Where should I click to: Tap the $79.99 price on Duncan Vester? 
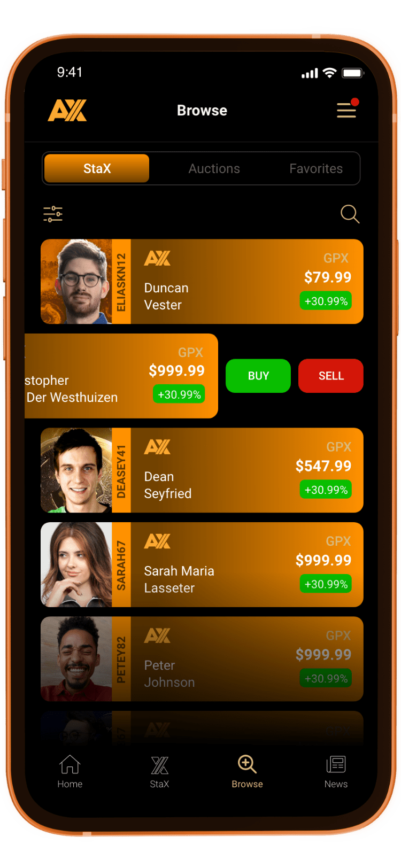click(x=328, y=277)
